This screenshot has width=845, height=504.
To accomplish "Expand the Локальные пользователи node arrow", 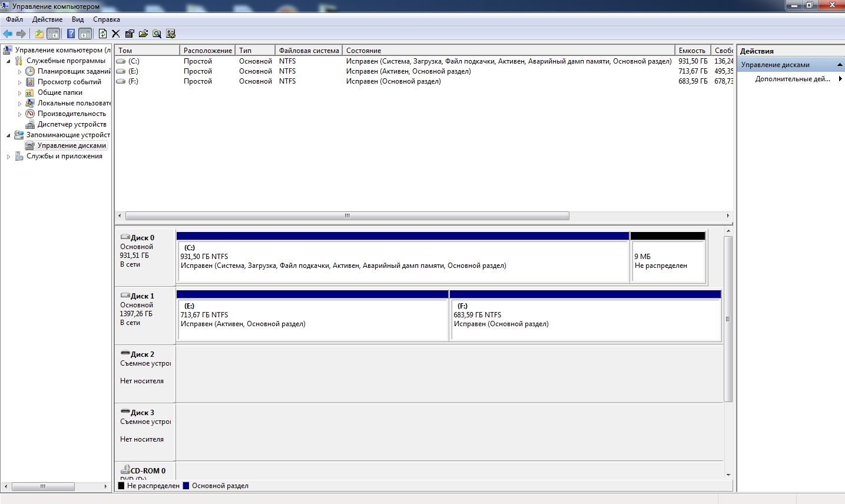I will (x=19, y=104).
